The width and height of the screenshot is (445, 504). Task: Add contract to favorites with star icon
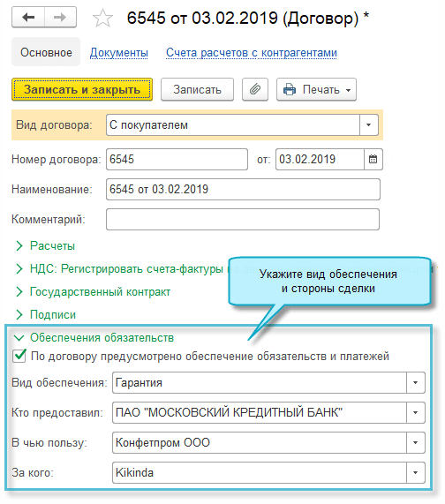(102, 18)
